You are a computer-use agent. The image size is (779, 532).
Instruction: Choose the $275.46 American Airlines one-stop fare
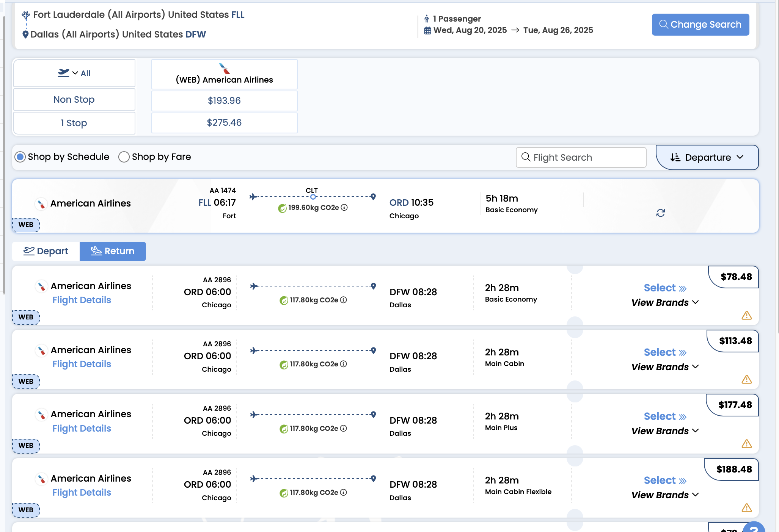225,123
